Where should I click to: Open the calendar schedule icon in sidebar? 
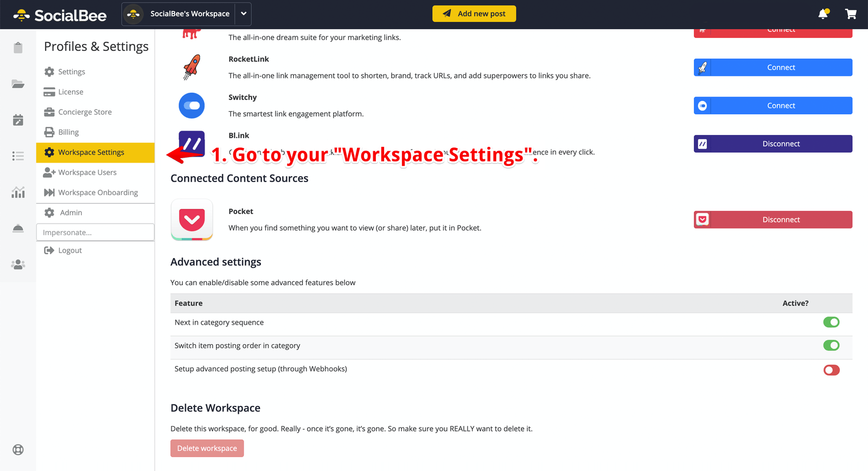[x=18, y=120]
